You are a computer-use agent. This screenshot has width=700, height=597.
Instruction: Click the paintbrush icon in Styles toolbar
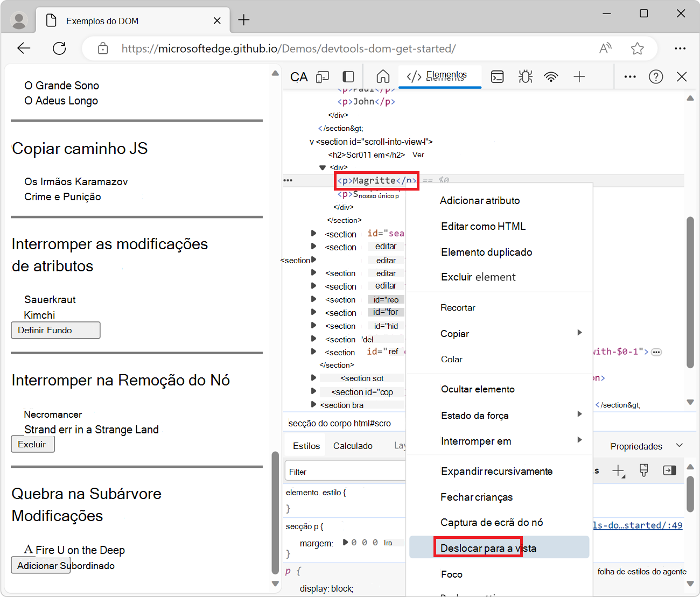pyautogui.click(x=643, y=470)
